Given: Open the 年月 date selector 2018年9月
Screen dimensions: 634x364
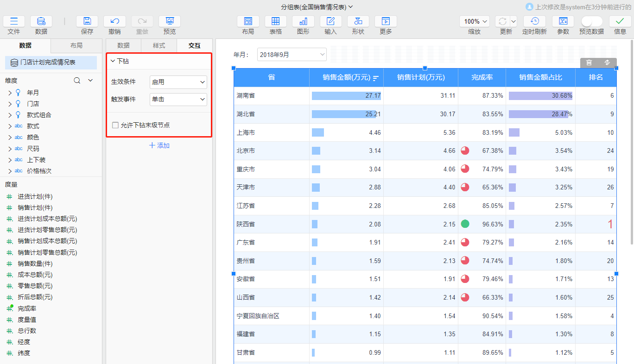Looking at the screenshot, I should tap(292, 55).
